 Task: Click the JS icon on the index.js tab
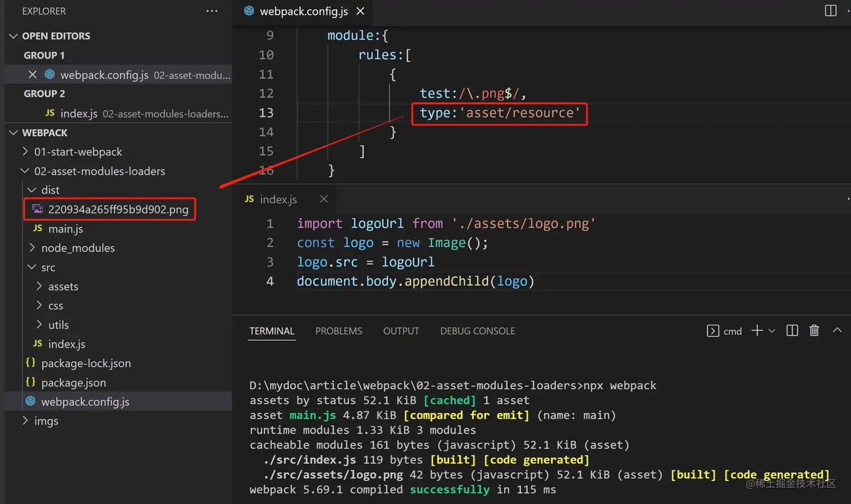(x=249, y=199)
